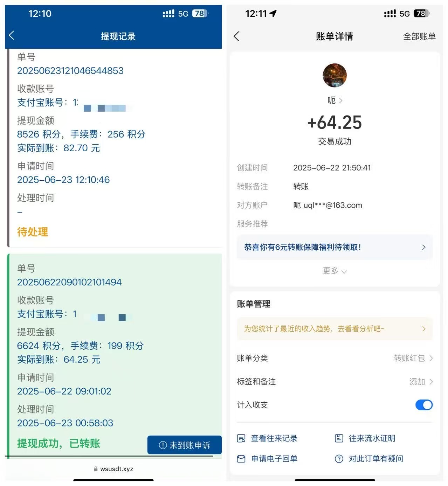Tap 未到账申诉 appeal button
This screenshot has width=448, height=486.
click(185, 445)
